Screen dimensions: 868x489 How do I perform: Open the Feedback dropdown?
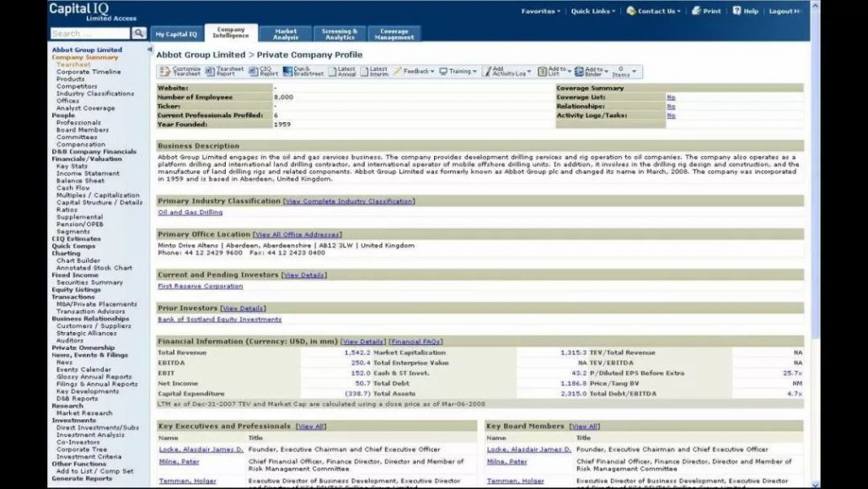pyautogui.click(x=414, y=72)
